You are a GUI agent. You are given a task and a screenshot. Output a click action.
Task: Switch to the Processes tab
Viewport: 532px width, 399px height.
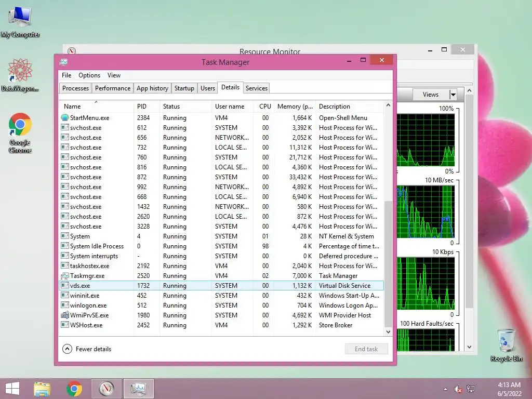[75, 88]
